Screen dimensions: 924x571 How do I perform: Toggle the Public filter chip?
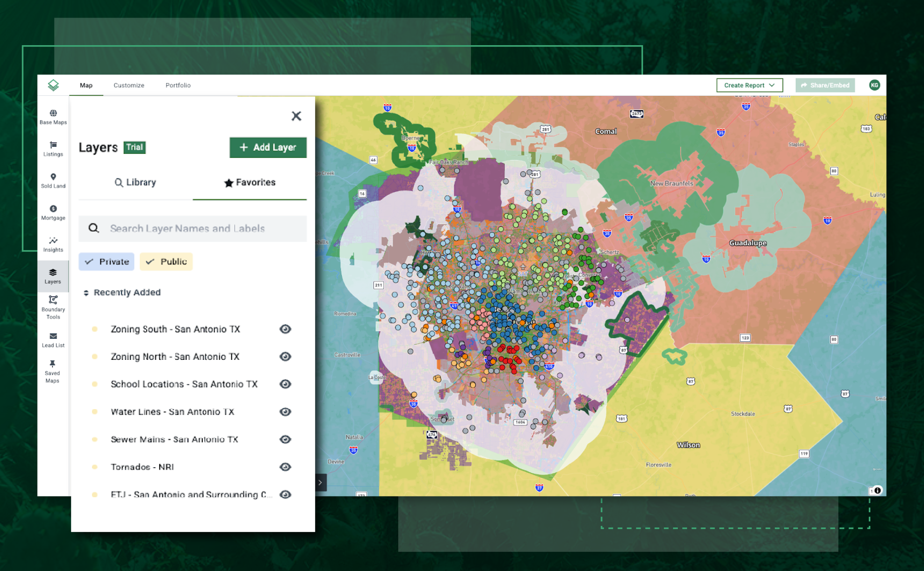(x=166, y=261)
